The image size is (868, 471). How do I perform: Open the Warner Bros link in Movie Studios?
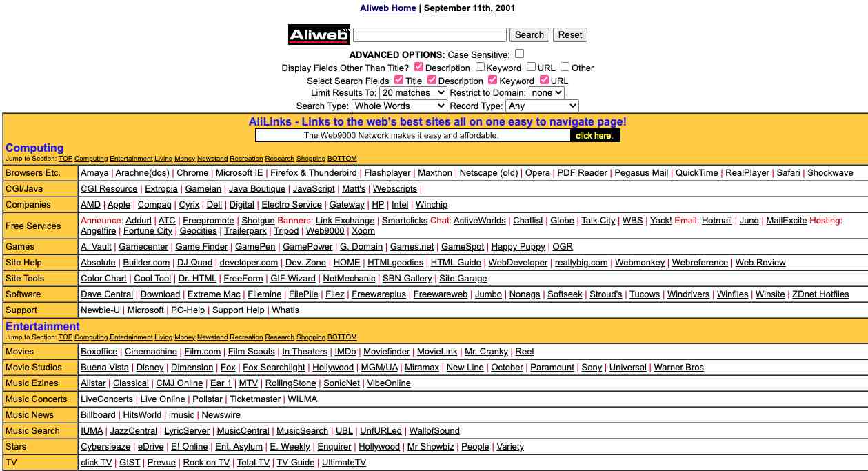click(x=679, y=368)
